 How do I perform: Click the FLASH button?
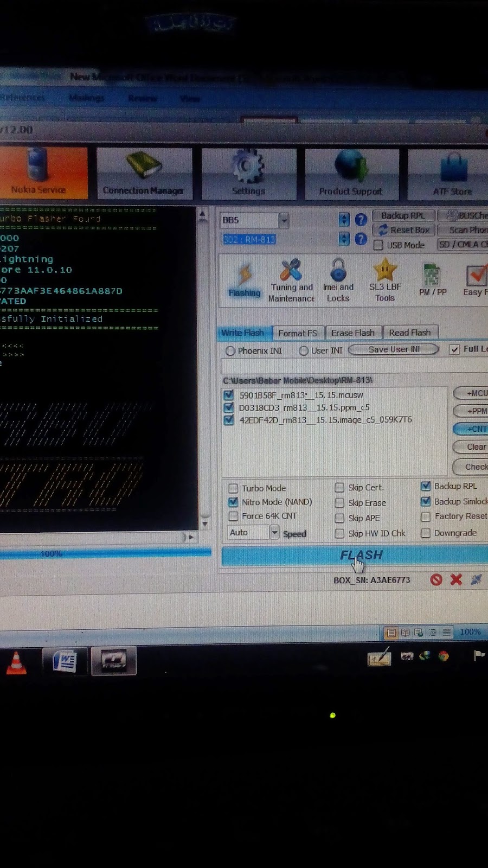[x=355, y=556]
